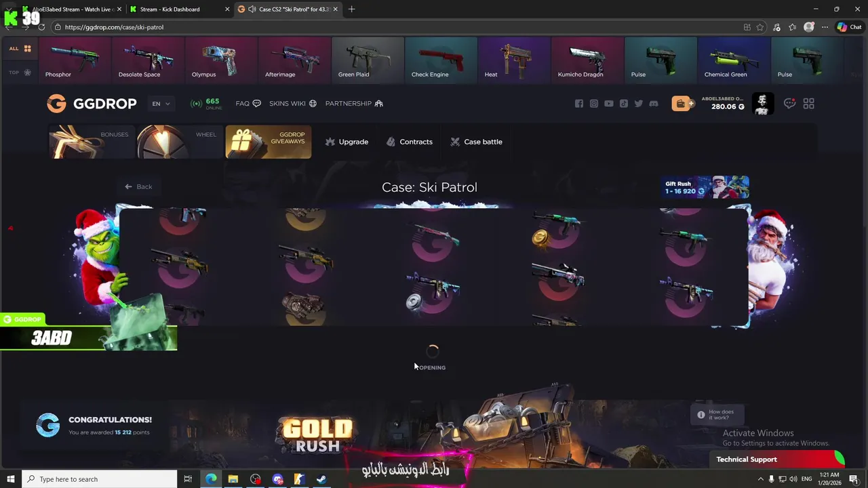The width and height of the screenshot is (868, 488).
Task: Open the Contracts section
Action: point(409,142)
